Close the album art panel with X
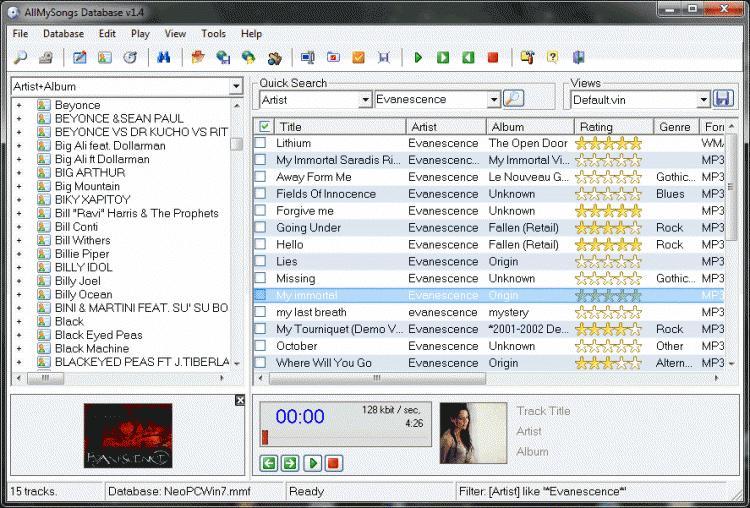Image resolution: width=750 pixels, height=508 pixels. pos(240,400)
